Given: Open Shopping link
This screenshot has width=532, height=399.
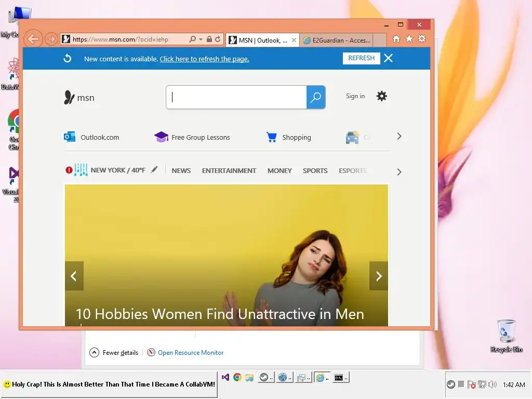Looking at the screenshot, I should (297, 137).
